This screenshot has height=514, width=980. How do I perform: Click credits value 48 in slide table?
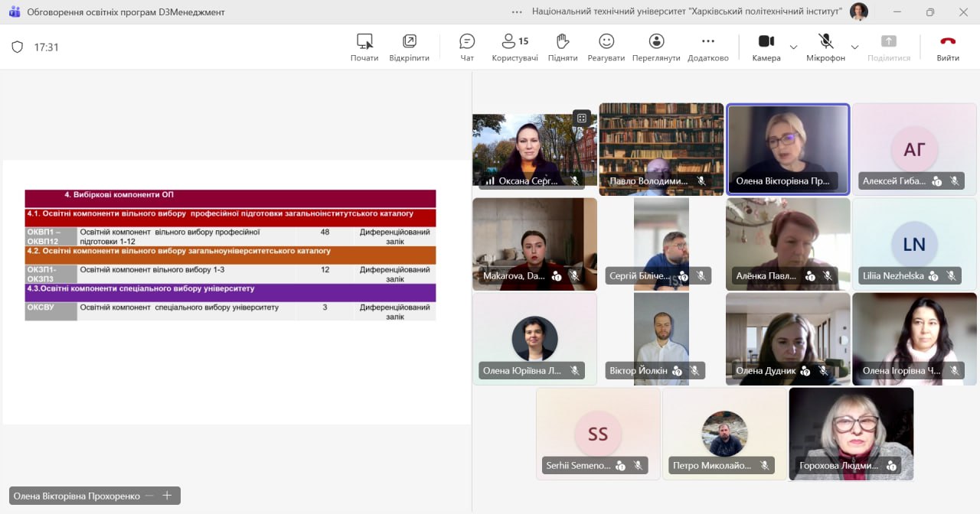click(x=325, y=232)
